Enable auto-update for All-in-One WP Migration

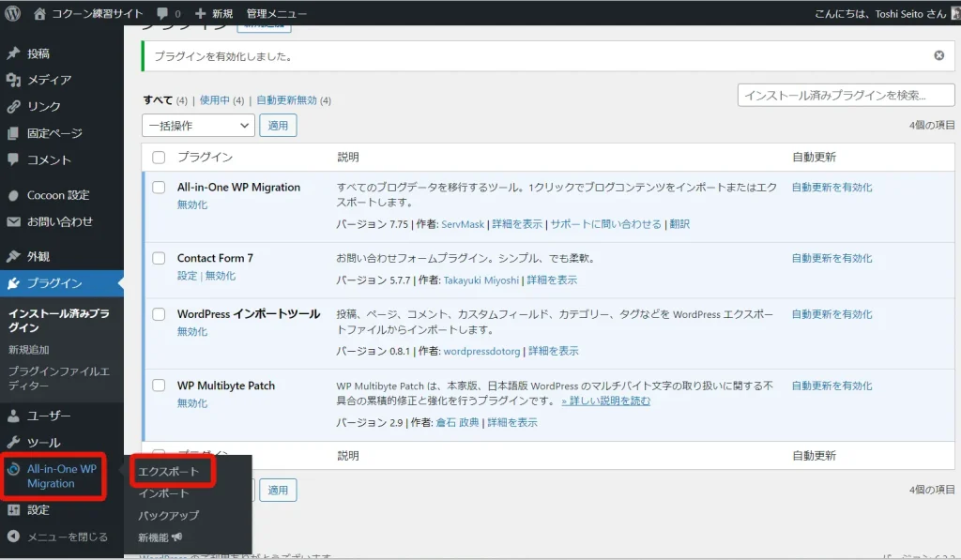[x=831, y=188]
